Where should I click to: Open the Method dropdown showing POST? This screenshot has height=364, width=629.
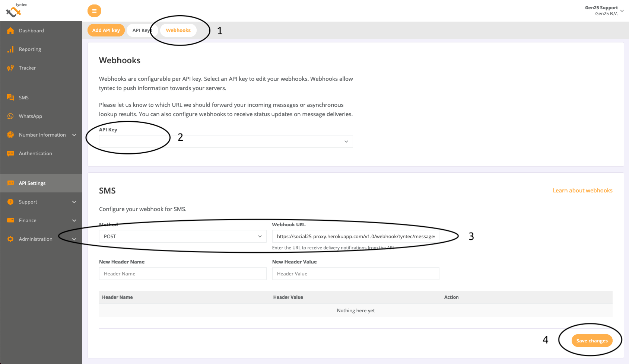(182, 236)
